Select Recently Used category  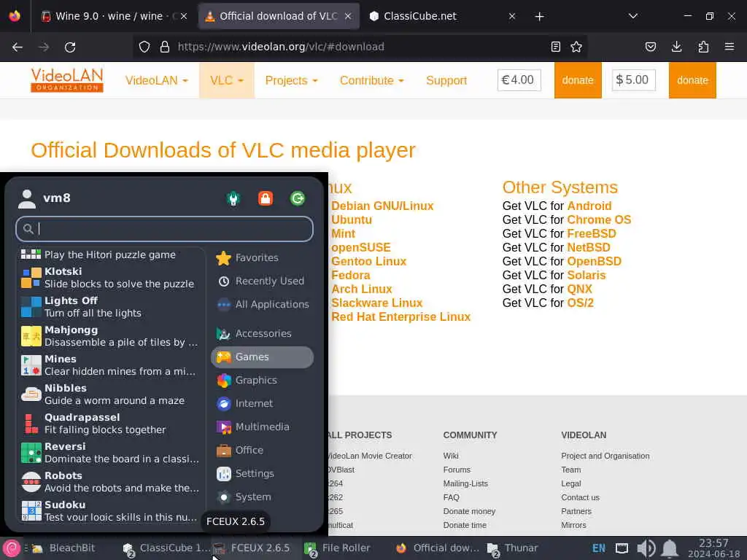(262, 281)
